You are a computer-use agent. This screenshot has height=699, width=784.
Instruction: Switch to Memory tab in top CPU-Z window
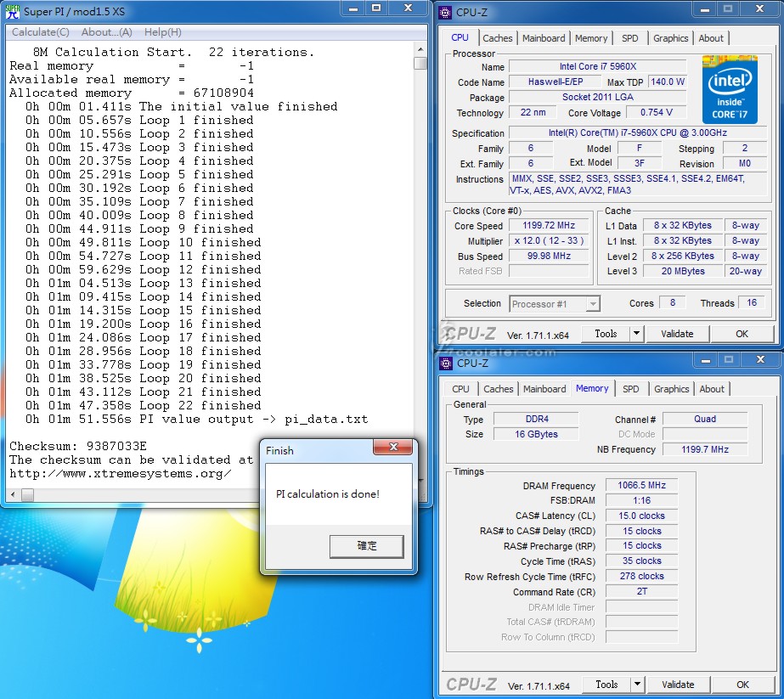[x=591, y=38]
